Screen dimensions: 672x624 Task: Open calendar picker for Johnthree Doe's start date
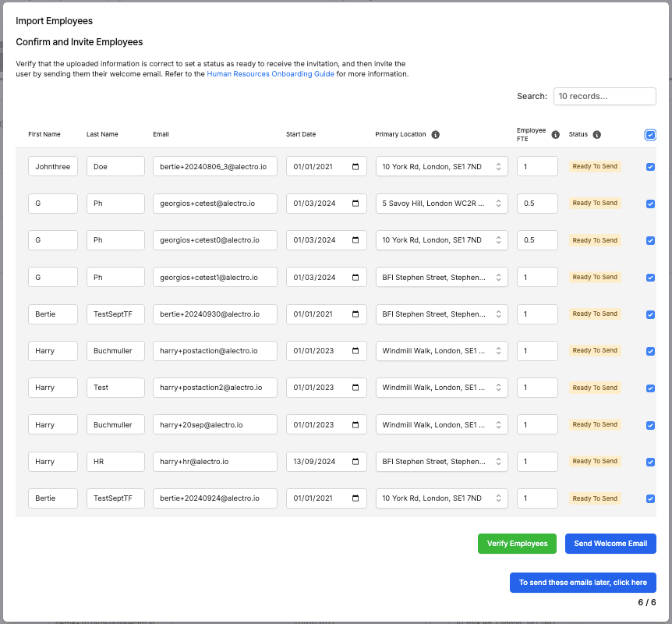coord(356,166)
